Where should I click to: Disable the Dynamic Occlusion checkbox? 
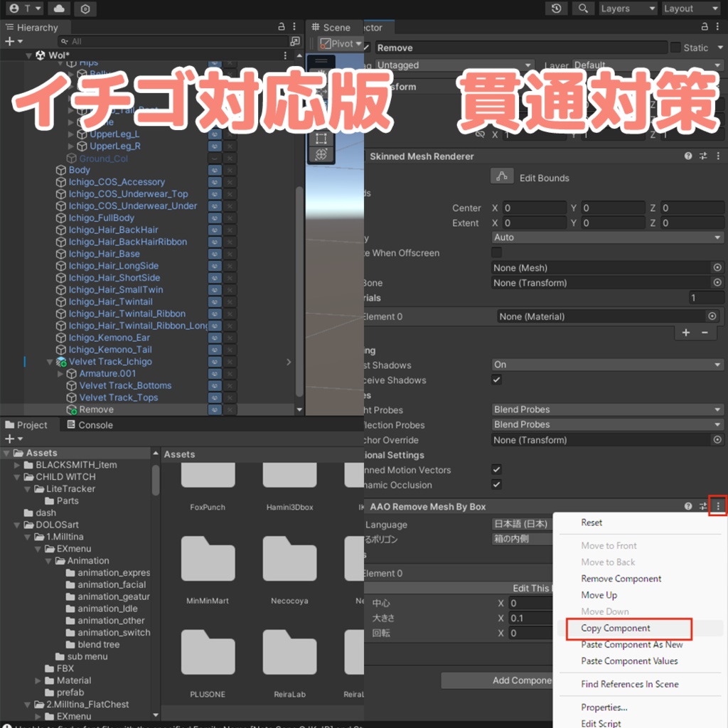(x=496, y=484)
